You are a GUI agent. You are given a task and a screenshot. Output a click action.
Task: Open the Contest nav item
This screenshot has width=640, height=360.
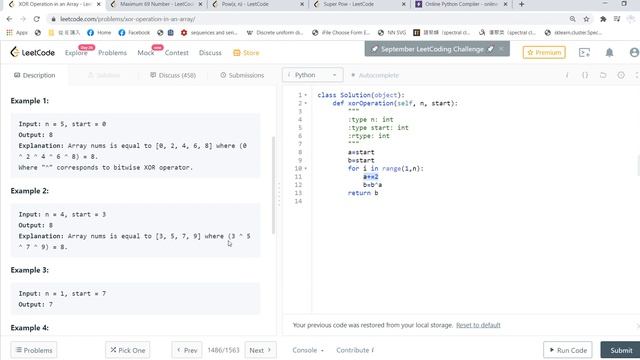176,53
